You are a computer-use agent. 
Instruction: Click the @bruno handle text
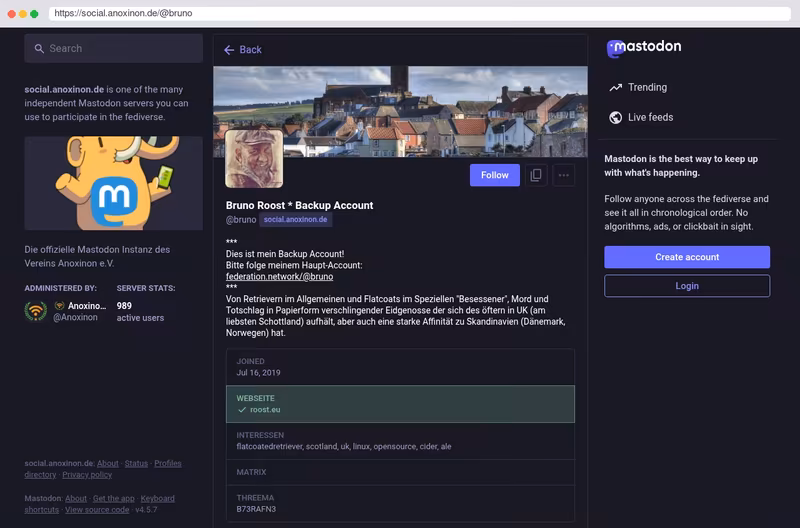241,220
